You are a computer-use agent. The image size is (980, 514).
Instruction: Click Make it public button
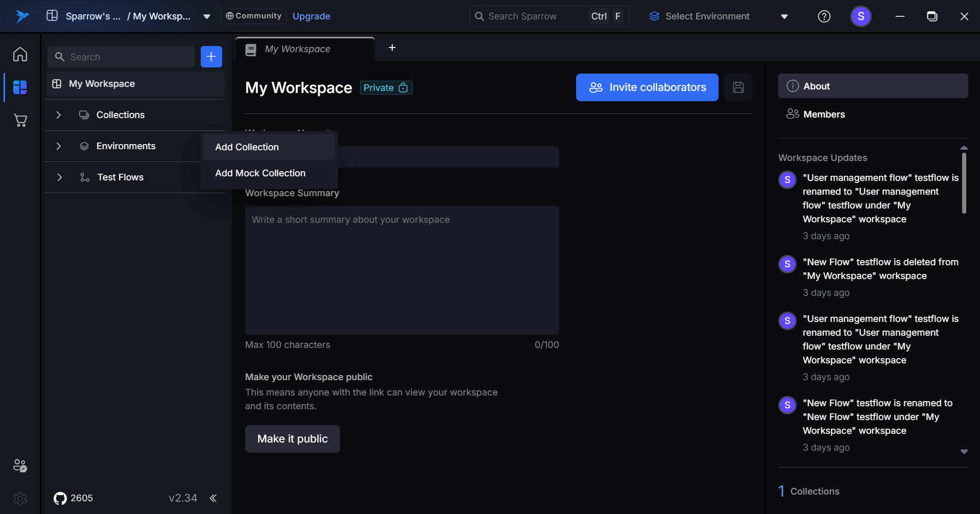292,439
